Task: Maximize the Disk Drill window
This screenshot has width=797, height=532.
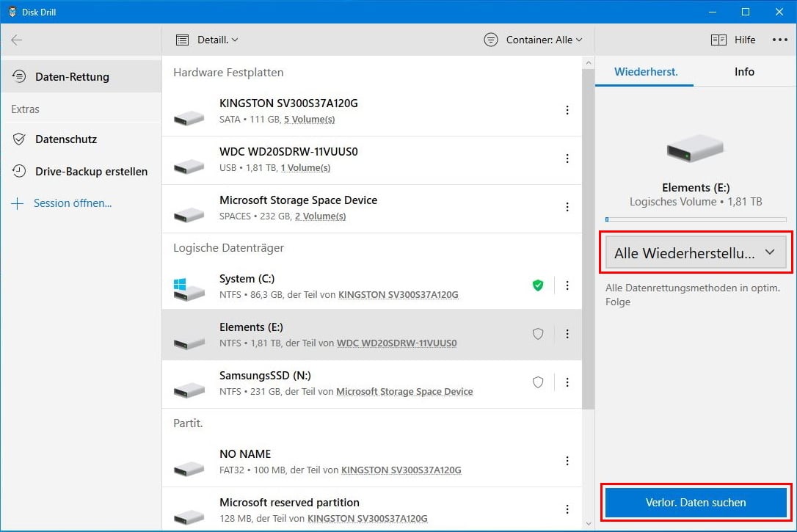Action: pos(745,12)
